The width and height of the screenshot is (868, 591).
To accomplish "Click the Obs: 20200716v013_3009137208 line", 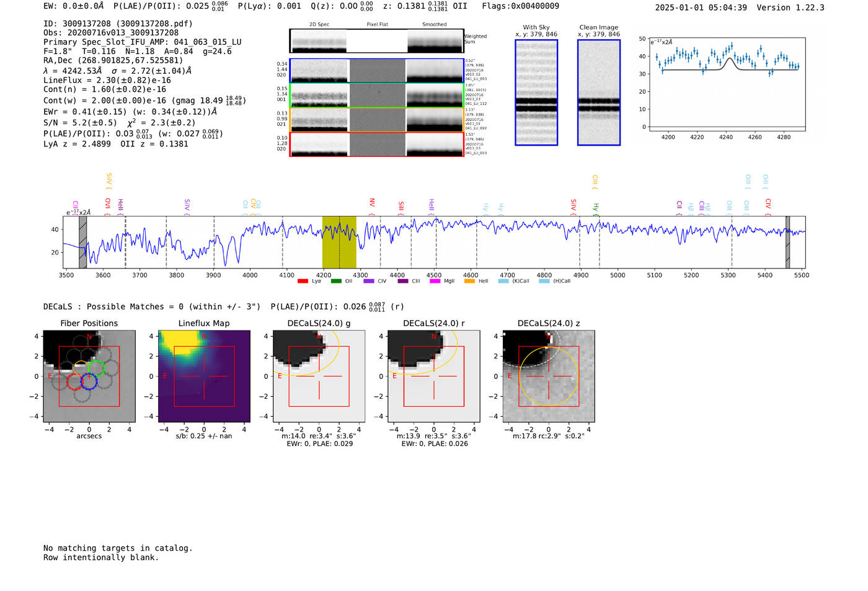I will (x=111, y=33).
